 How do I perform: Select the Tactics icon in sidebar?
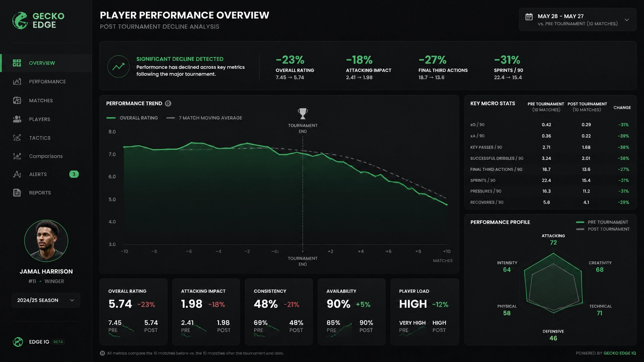pyautogui.click(x=17, y=138)
